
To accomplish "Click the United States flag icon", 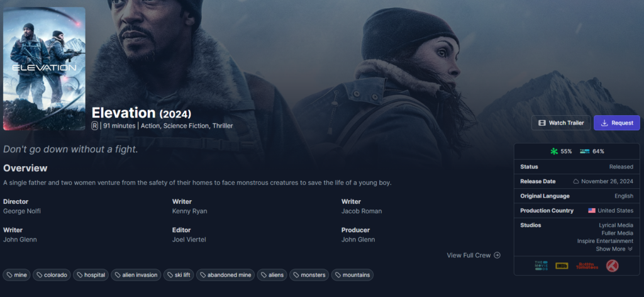I will tap(591, 210).
